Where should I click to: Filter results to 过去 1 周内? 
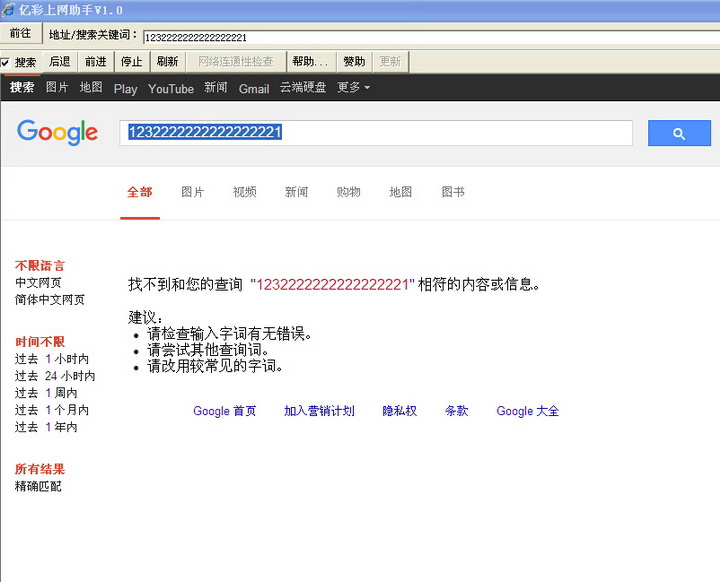coord(46,393)
